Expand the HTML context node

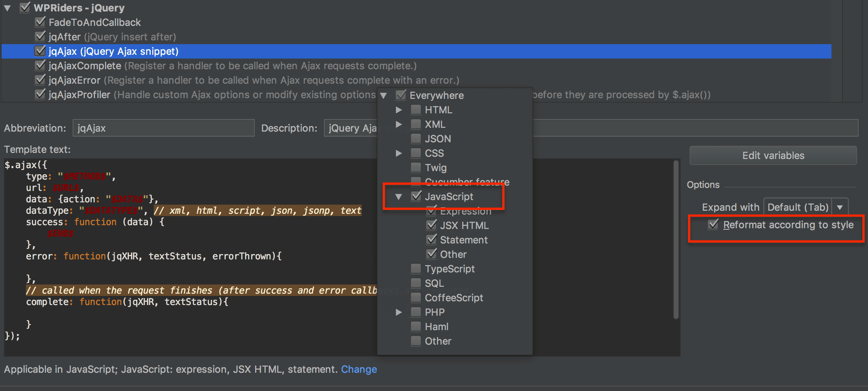pos(399,110)
